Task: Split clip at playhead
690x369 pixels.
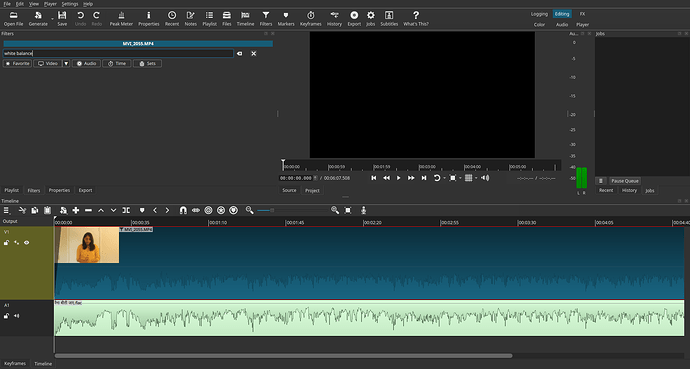Action: pos(126,211)
